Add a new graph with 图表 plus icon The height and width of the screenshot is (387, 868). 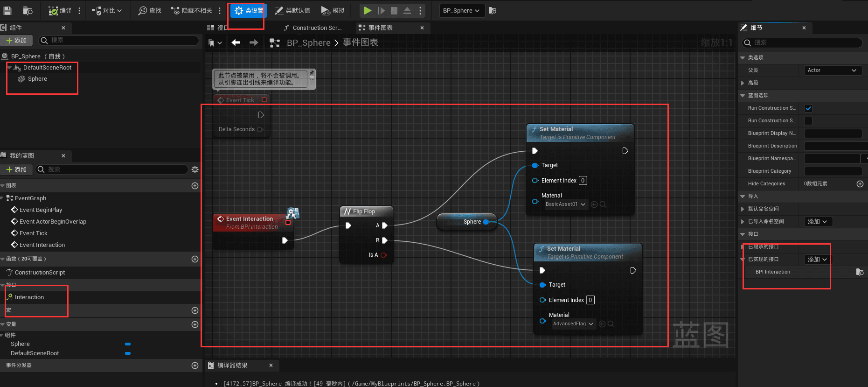click(195, 186)
